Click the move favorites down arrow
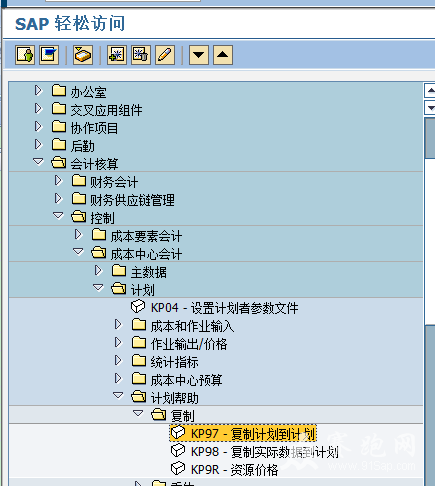Viewport: 435px width, 486px height. (x=199, y=55)
